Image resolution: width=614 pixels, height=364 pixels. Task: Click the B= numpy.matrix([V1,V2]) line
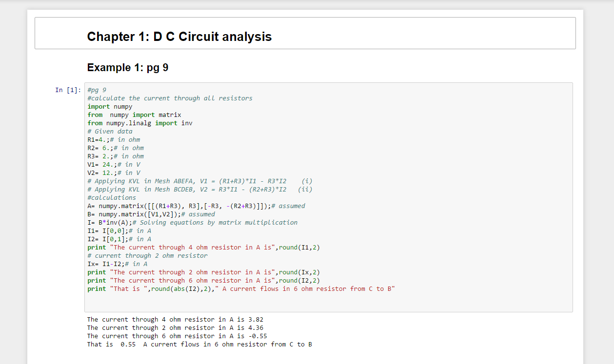151,214
